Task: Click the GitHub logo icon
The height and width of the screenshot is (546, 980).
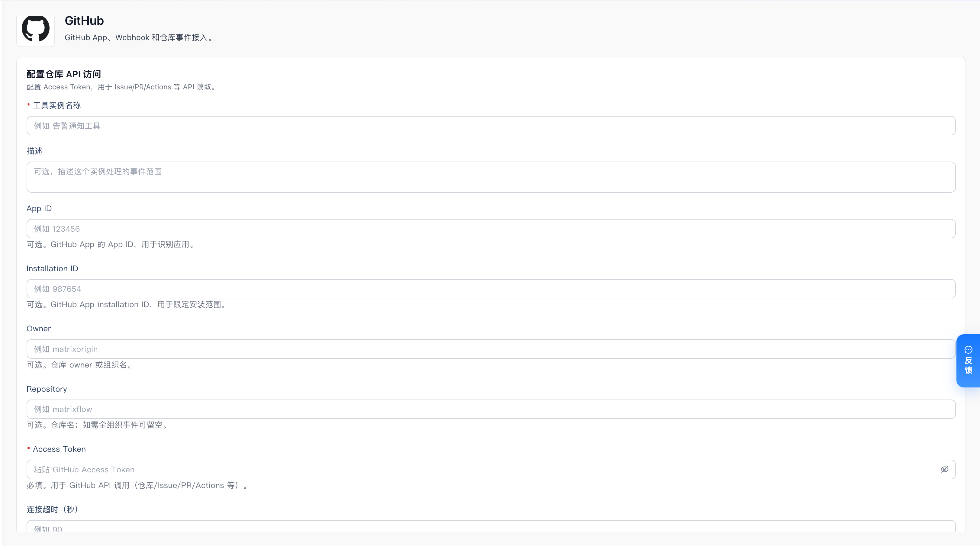Action: tap(36, 29)
